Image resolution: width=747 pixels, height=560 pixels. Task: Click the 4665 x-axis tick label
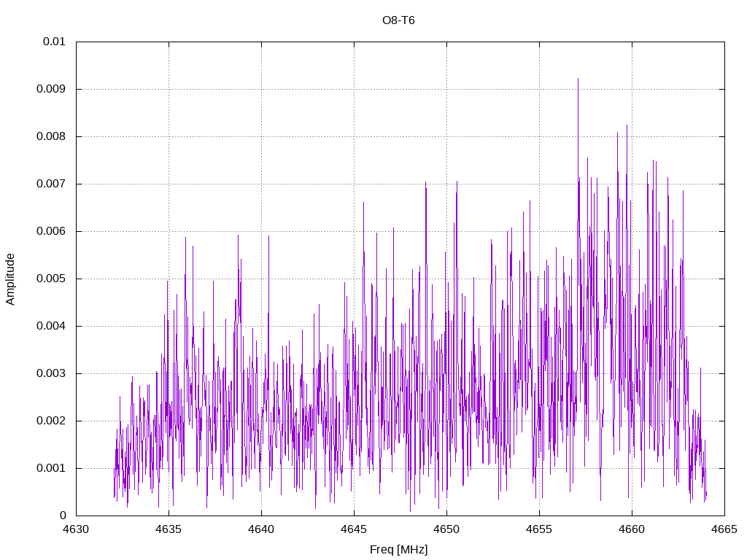[724, 529]
